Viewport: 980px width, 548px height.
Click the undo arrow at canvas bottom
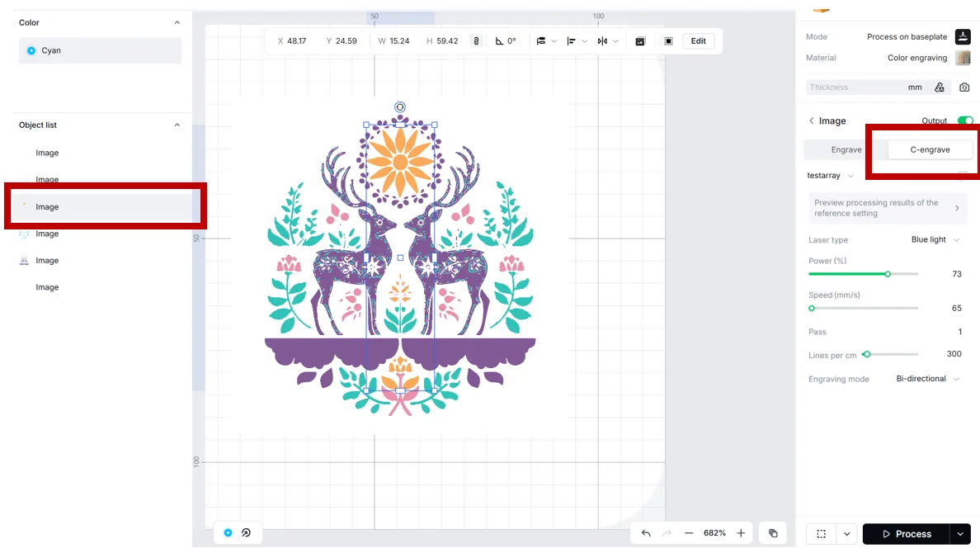(x=646, y=534)
